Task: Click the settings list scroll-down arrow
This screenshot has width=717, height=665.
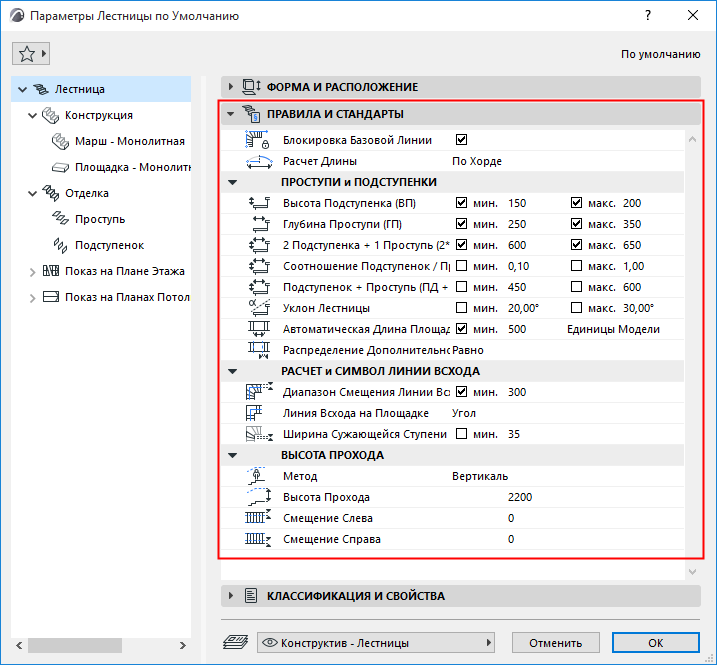Action: click(692, 572)
